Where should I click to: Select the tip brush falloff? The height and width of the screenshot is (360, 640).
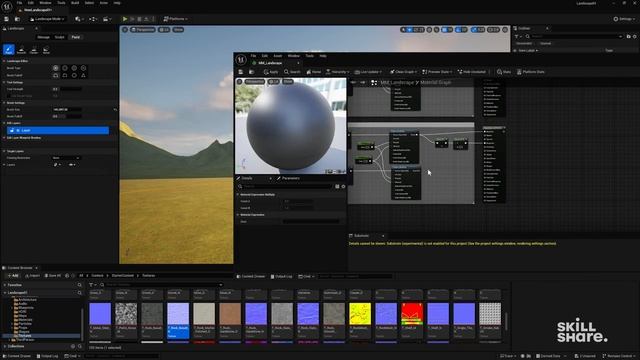[83, 76]
